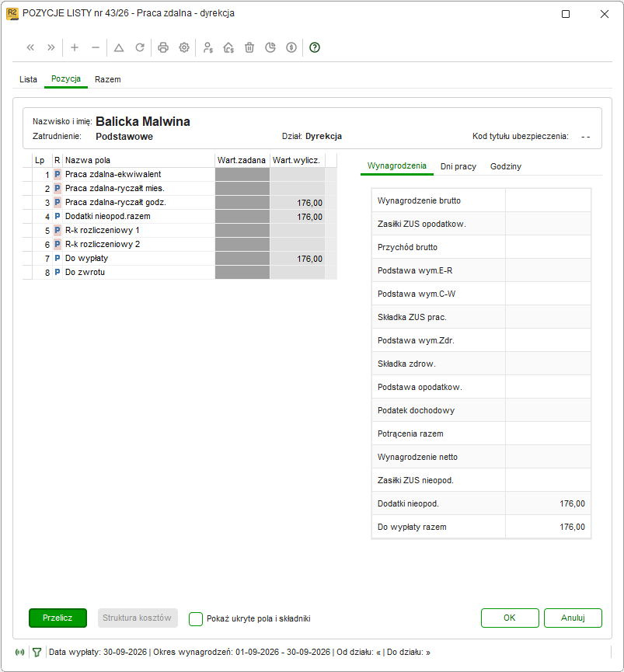Switch to the Razem tab

(x=107, y=79)
